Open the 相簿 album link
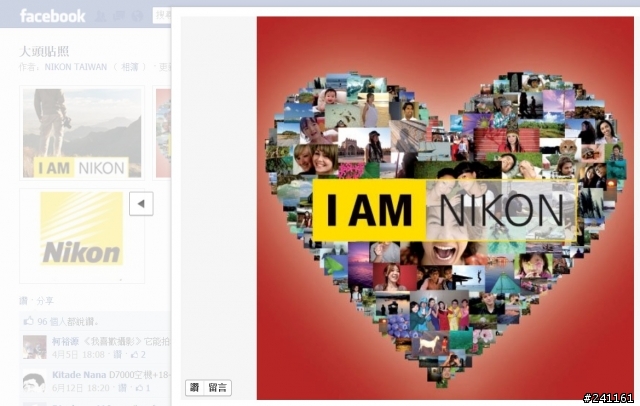 [x=130, y=67]
